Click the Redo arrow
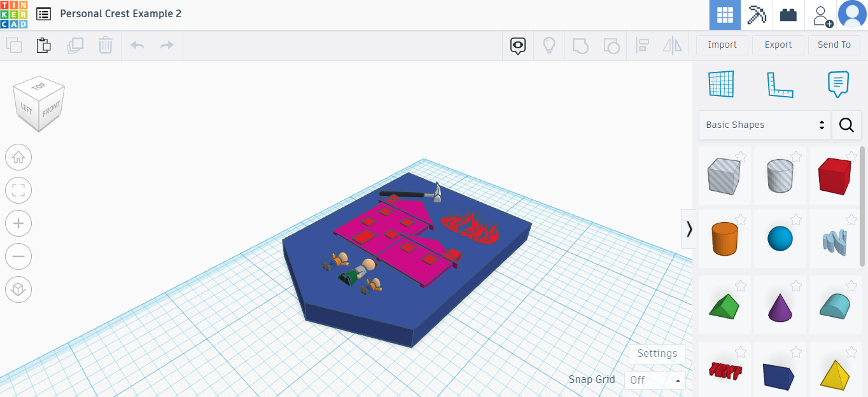This screenshot has width=868, height=397. click(x=167, y=45)
